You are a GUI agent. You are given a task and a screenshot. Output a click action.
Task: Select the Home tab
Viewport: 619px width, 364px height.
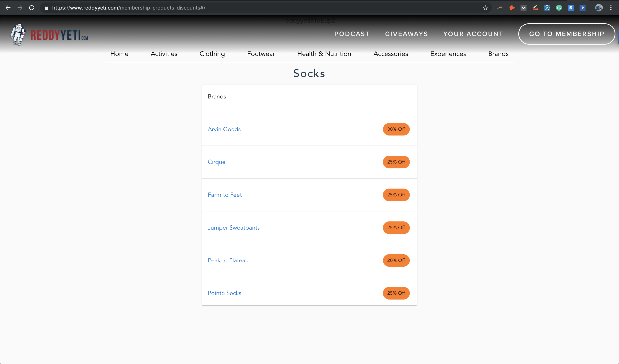click(119, 54)
